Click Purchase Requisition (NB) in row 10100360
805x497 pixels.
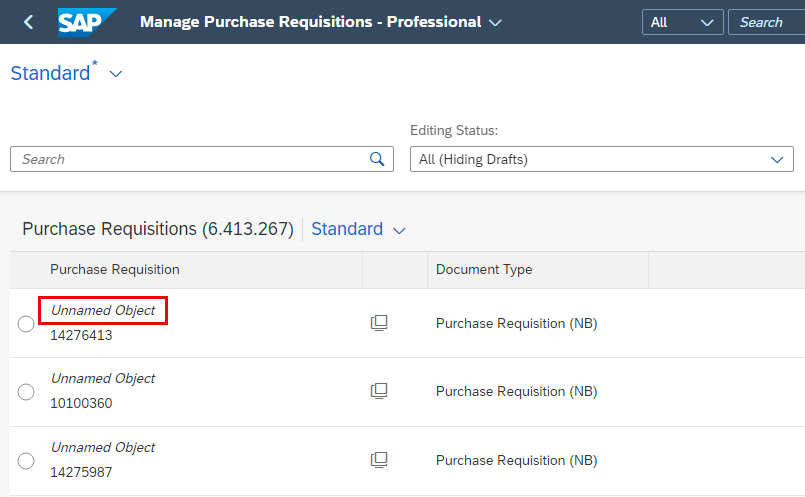pyautogui.click(x=516, y=392)
